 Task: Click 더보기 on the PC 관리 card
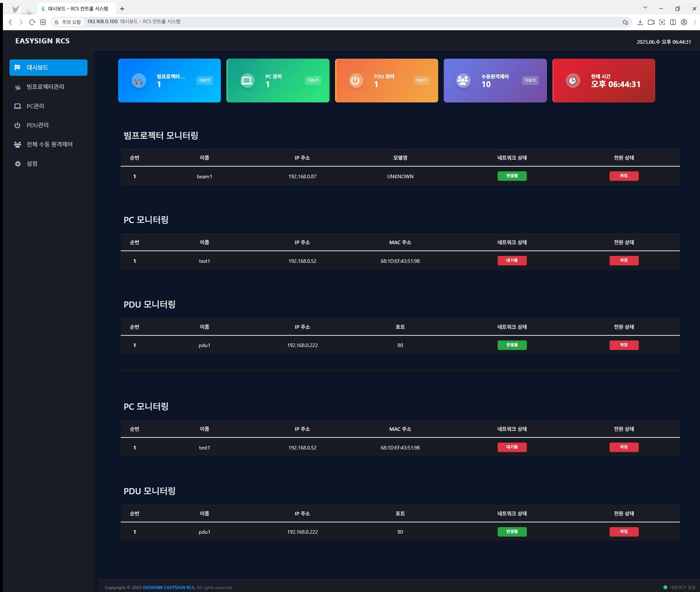pyautogui.click(x=313, y=80)
